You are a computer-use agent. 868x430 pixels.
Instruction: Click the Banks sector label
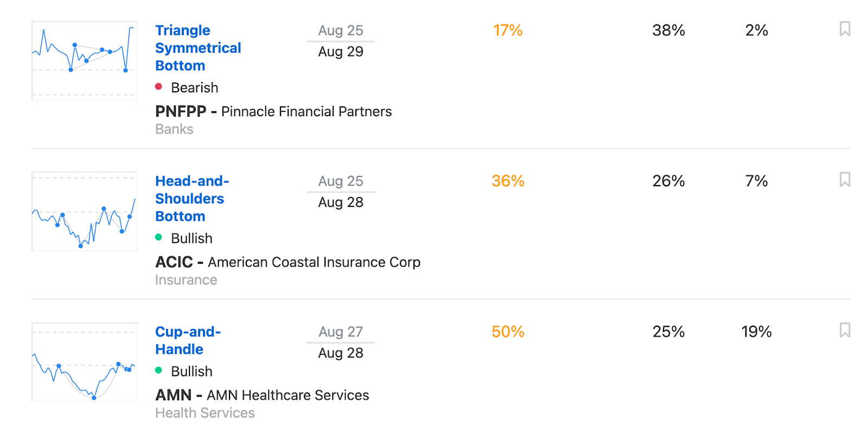174,129
